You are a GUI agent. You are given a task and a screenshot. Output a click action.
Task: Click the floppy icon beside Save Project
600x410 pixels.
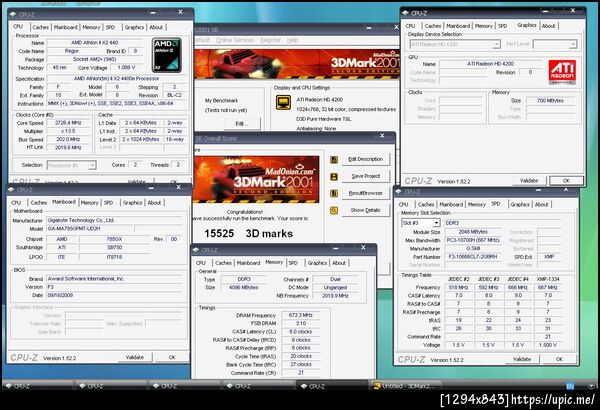point(334,176)
